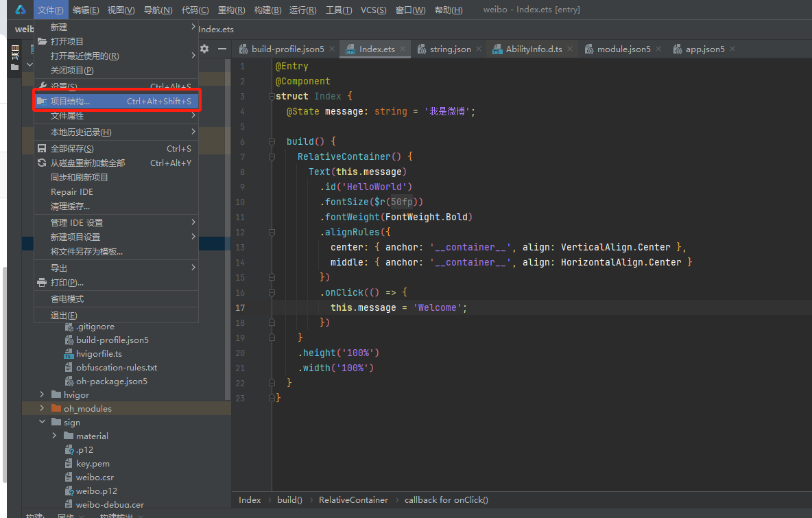This screenshot has width=812, height=518.
Task: Choose 清理缓存... from the menu
Action: point(117,207)
